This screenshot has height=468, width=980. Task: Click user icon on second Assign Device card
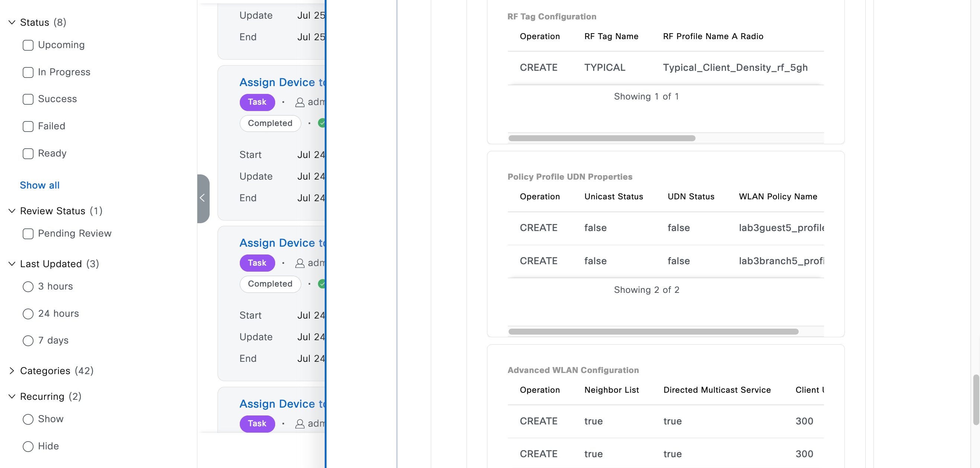click(300, 263)
